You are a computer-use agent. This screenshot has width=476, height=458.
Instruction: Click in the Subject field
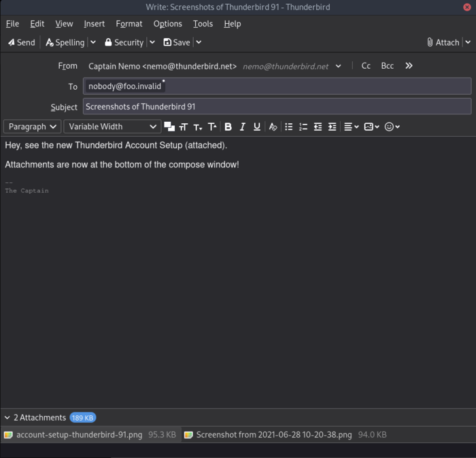[277, 107]
